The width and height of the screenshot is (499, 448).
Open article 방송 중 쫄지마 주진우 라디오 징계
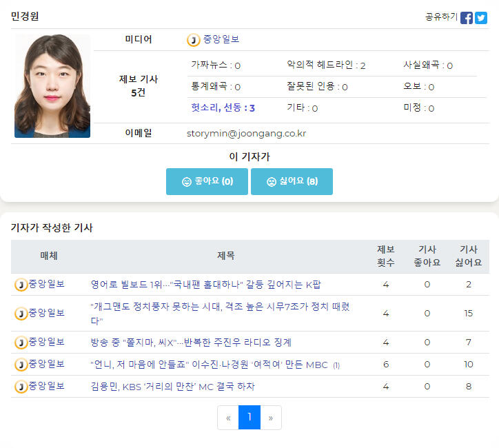191,343
